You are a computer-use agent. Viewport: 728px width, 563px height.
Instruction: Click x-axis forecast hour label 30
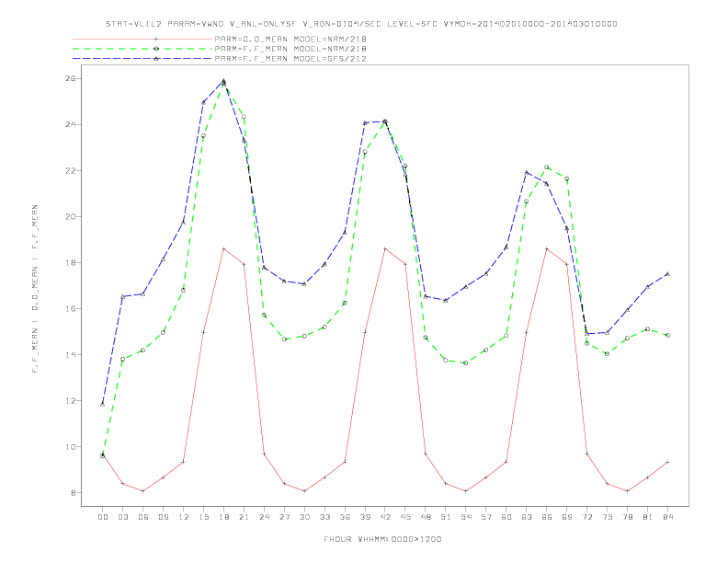tap(304, 517)
